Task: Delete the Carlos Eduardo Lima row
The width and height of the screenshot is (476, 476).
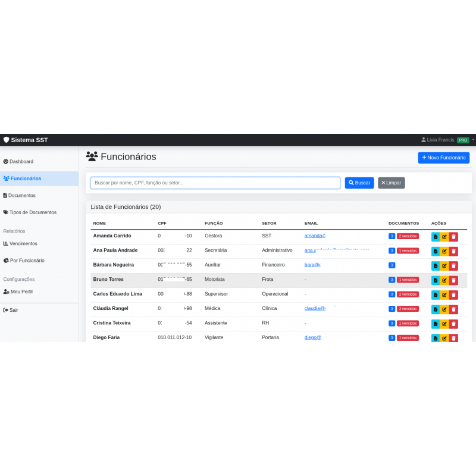Action: point(453,295)
